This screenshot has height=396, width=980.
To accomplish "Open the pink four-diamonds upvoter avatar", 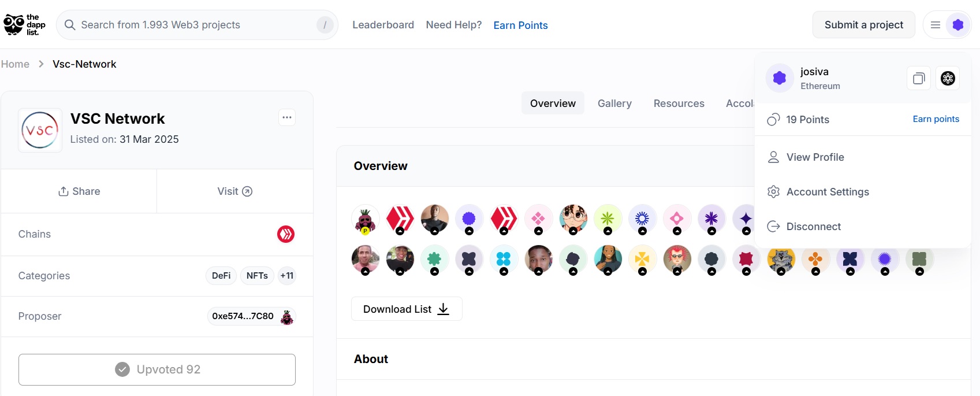I will click(538, 219).
